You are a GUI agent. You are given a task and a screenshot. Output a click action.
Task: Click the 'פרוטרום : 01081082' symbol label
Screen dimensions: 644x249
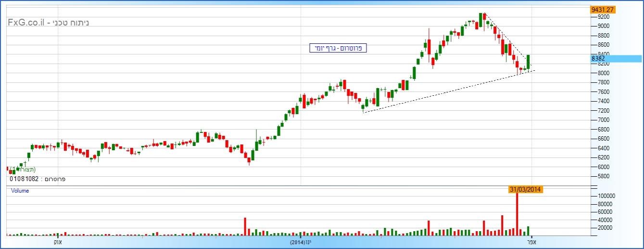(38, 179)
